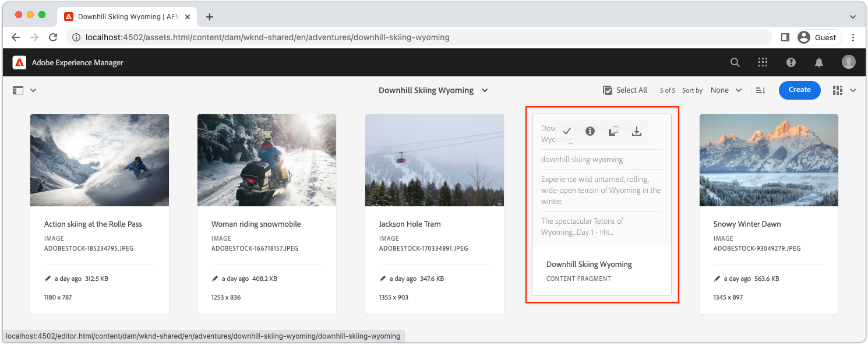
Task: Open the Woman riding snowmobile title
Action: [256, 224]
